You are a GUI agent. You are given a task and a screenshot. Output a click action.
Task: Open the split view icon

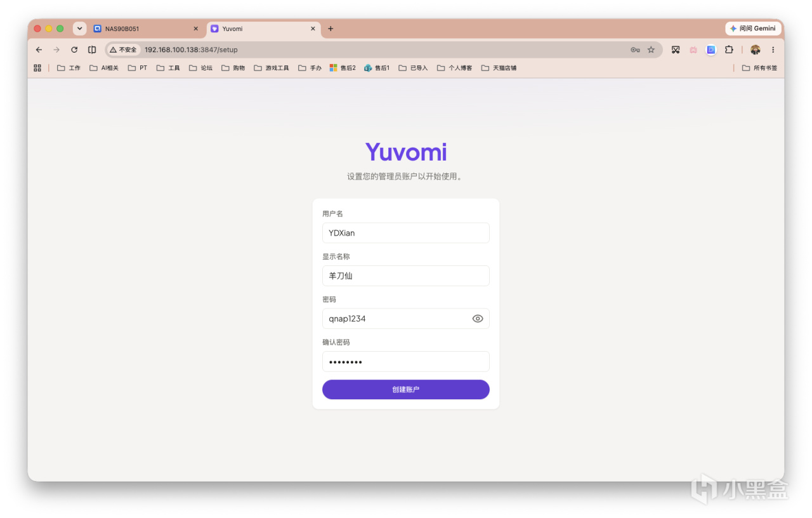pos(92,50)
